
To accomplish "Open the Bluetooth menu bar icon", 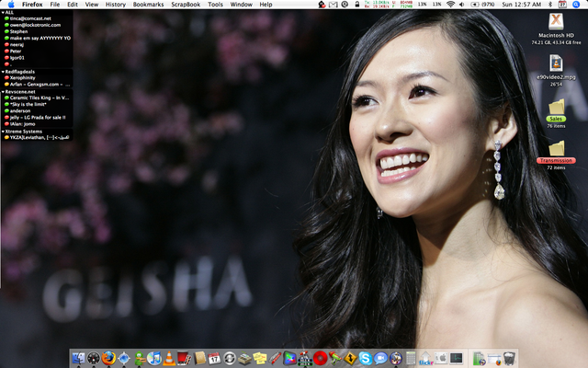I will [550, 5].
